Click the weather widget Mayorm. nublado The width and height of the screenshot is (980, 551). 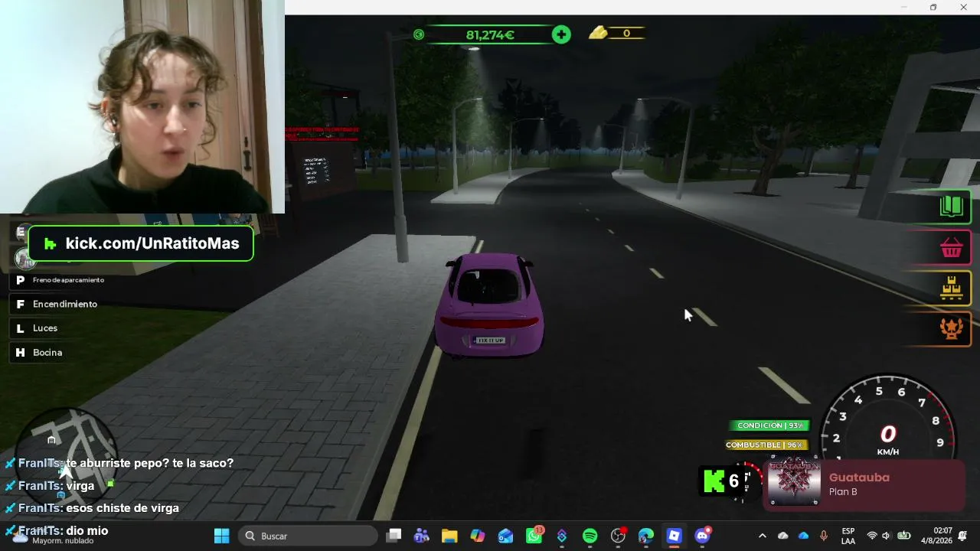tap(54, 536)
